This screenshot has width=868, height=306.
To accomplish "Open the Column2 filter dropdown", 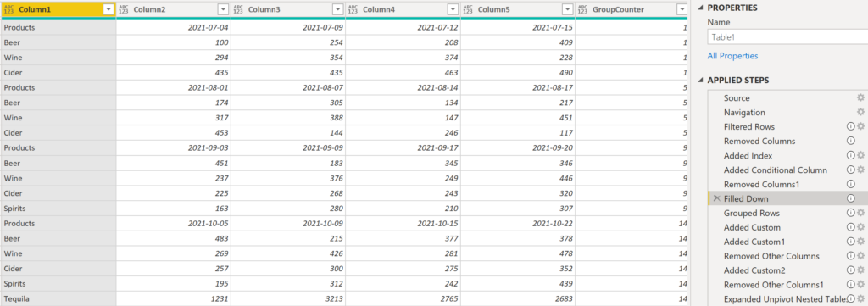I will click(223, 9).
